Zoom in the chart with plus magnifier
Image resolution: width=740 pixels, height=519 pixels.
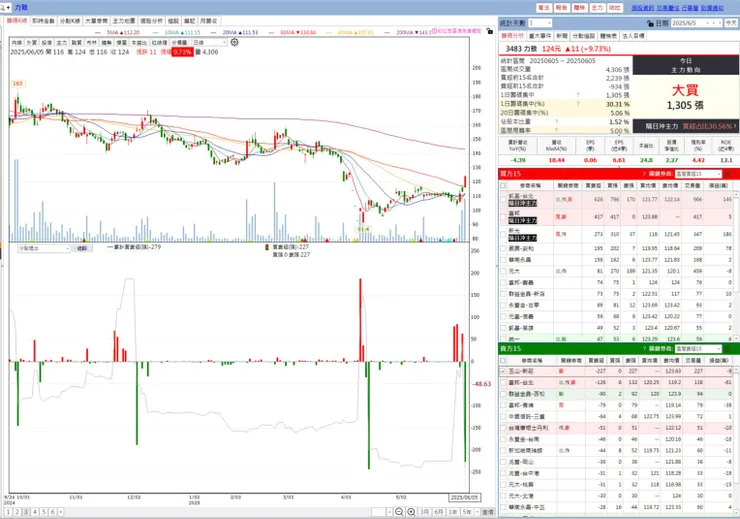(x=411, y=512)
